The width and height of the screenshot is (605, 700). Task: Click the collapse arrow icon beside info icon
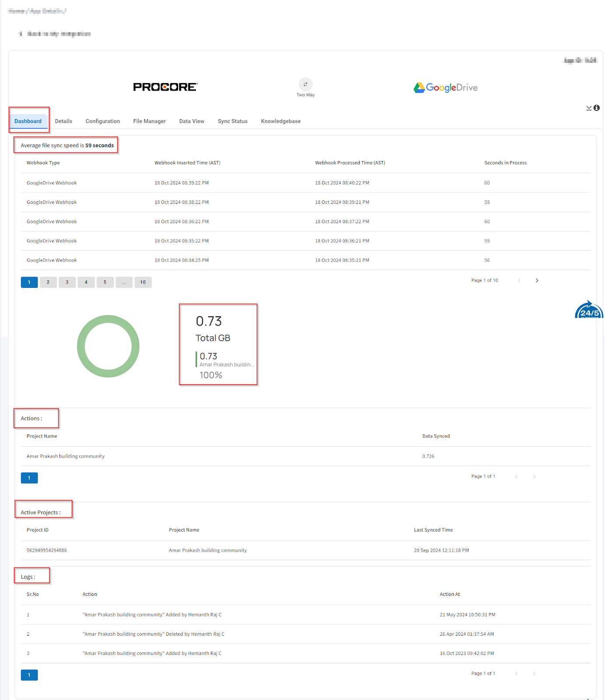coord(589,108)
